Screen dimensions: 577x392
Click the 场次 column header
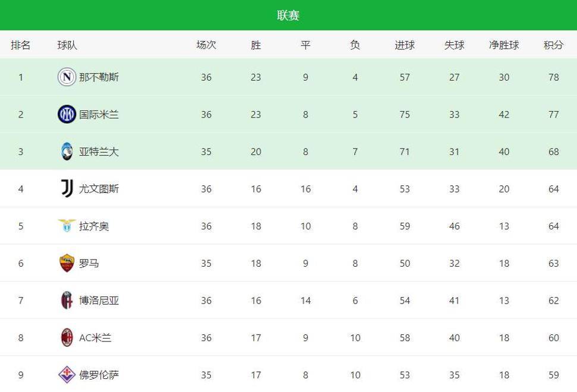(x=206, y=45)
